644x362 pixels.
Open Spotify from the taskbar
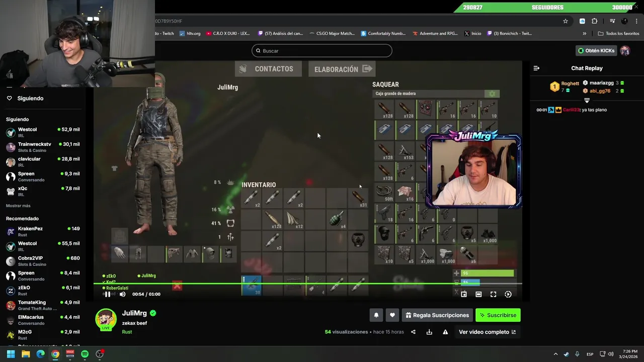pyautogui.click(x=85, y=354)
